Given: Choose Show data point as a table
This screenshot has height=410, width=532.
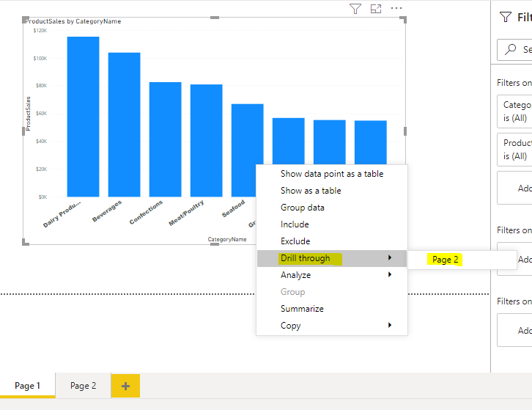Looking at the screenshot, I should (x=332, y=174).
